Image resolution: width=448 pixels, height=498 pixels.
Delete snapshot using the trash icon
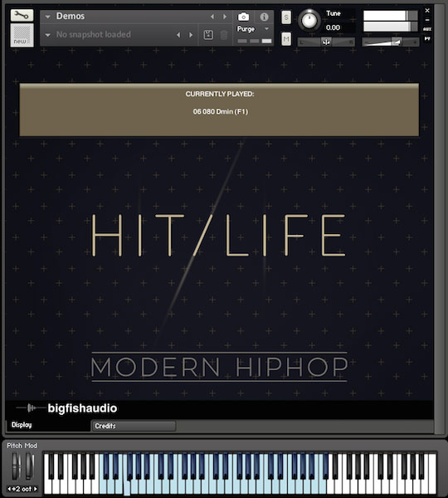coord(224,35)
